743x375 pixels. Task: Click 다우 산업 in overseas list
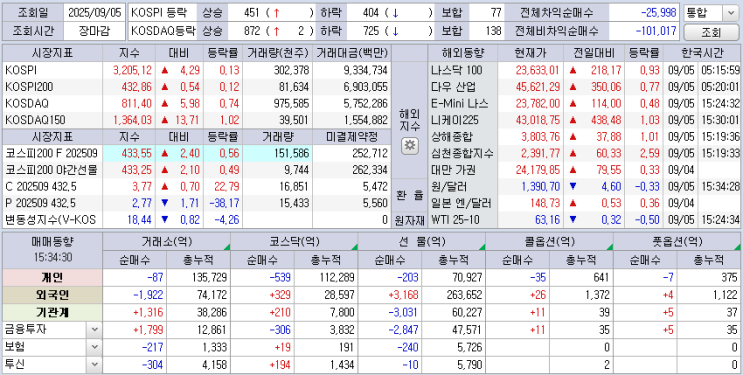point(453,87)
